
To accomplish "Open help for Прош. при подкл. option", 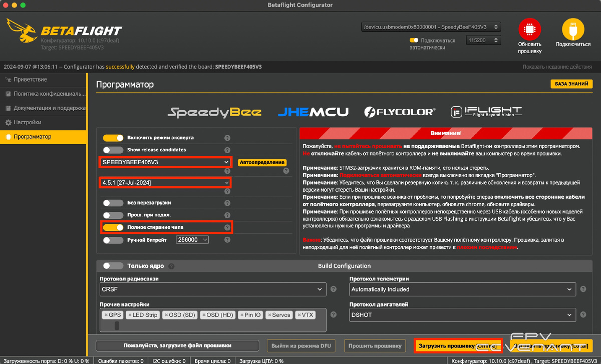I will 227,215.
